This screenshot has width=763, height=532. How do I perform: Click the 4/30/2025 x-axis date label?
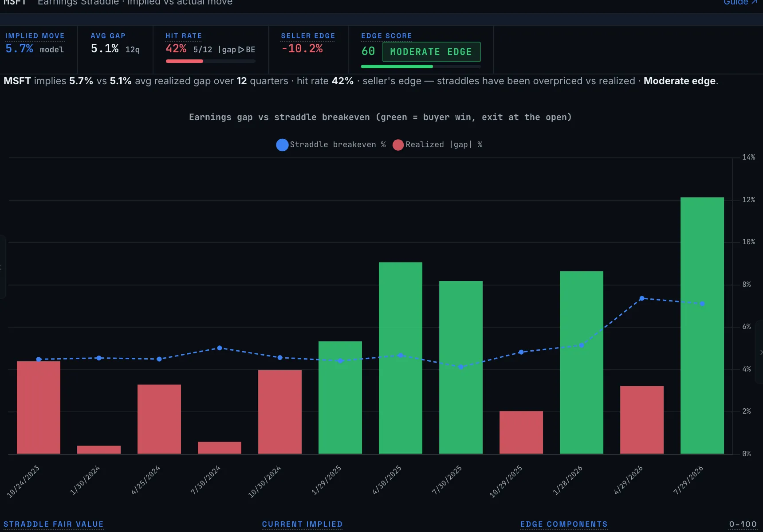coord(387,480)
